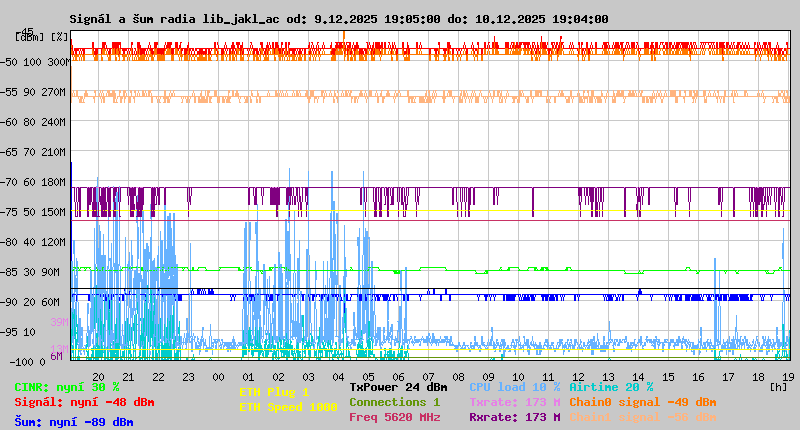
Task: Select the CPU load 10 % legend
Action: click(x=514, y=387)
